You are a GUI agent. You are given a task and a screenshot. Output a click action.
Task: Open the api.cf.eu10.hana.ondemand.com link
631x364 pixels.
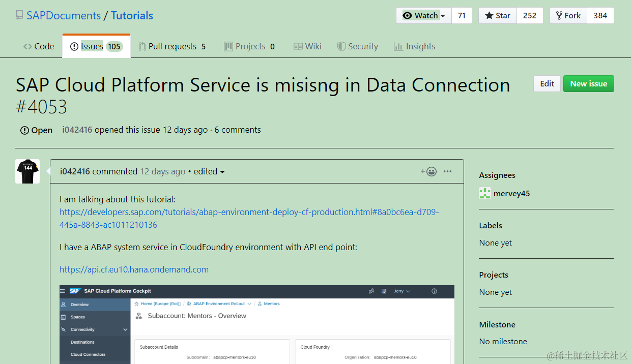(134, 269)
